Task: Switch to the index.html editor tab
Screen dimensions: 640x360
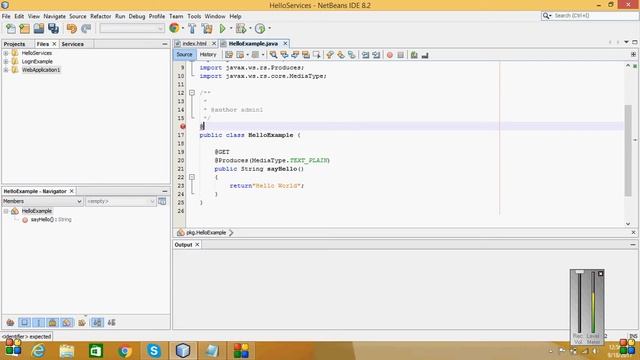Action: point(194,44)
